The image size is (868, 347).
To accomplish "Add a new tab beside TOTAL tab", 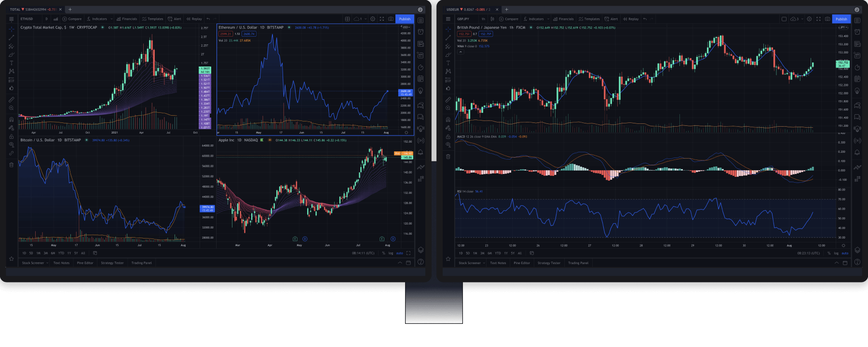I will pos(70,9).
